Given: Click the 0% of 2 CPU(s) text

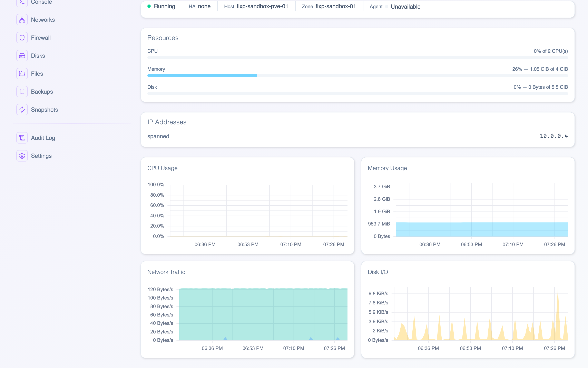Looking at the screenshot, I should [x=551, y=51].
